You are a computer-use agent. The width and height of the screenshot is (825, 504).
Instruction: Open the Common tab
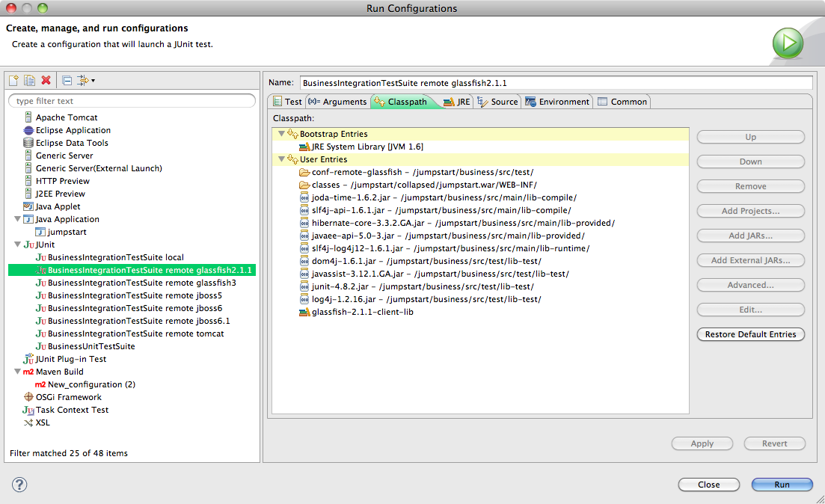coord(622,102)
